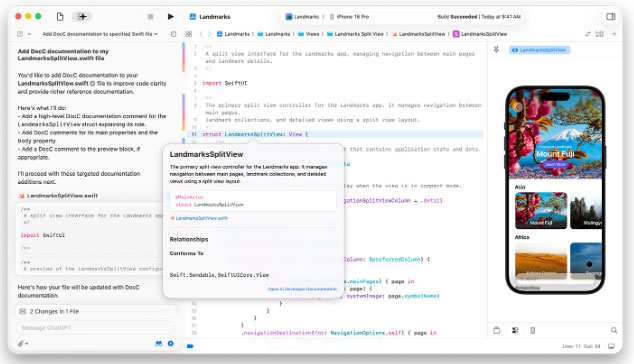
Task: Open the conversation title dropdown
Action: pyautogui.click(x=100, y=34)
